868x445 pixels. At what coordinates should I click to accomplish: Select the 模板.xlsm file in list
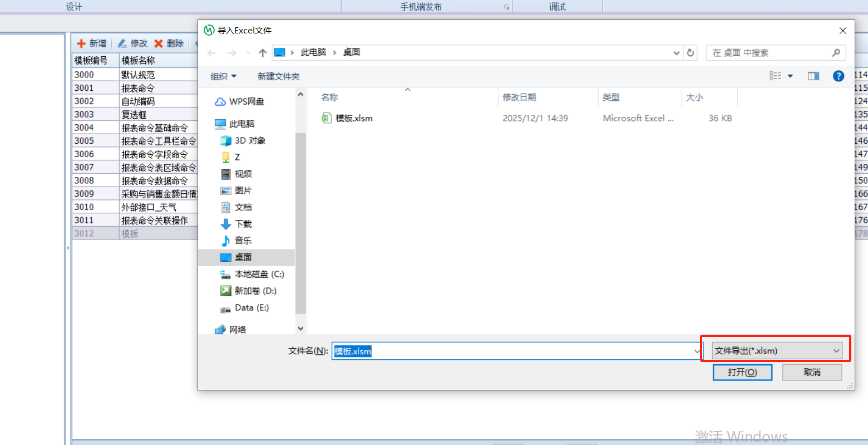tap(354, 118)
